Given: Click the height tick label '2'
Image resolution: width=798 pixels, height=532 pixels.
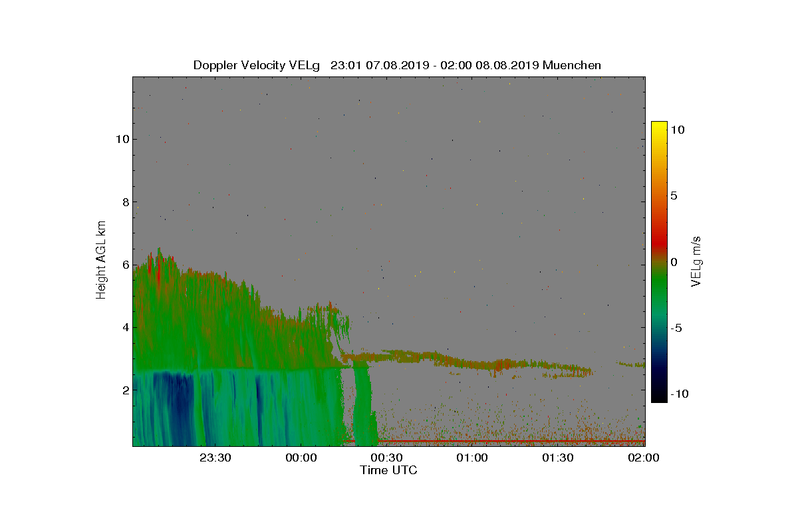Looking at the screenshot, I should click(x=125, y=390).
